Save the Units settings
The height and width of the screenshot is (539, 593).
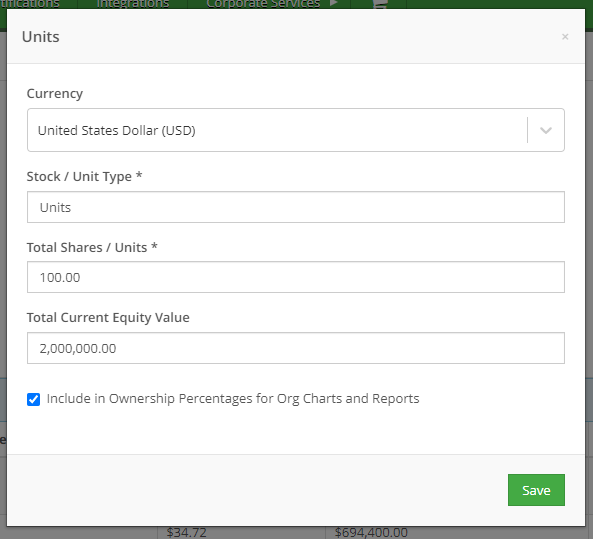click(x=536, y=490)
